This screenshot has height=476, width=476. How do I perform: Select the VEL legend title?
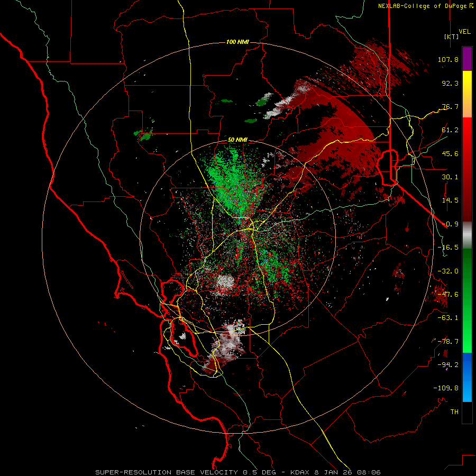point(465,32)
